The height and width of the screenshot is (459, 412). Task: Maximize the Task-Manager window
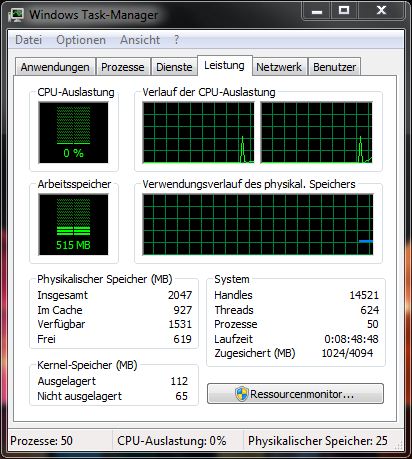344,11
